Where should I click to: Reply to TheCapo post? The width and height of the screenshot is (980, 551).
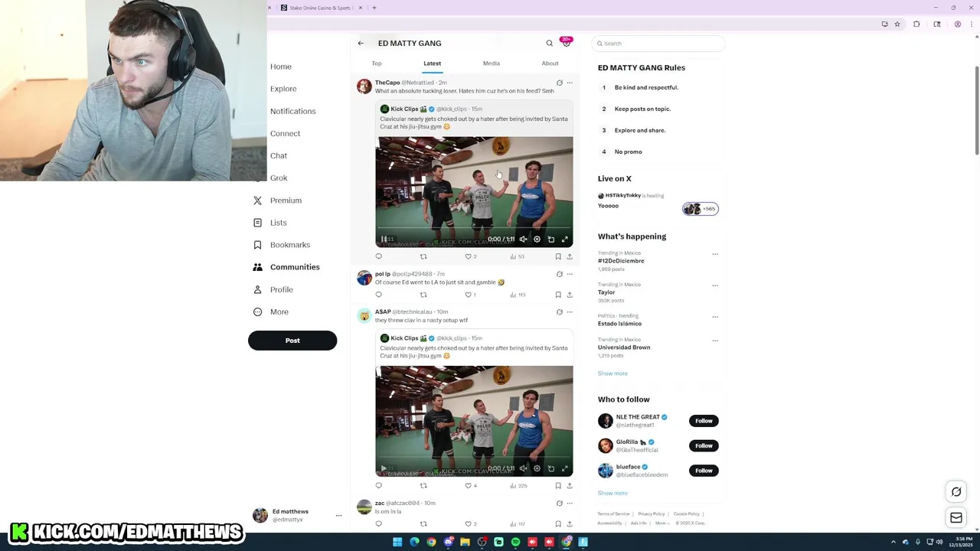click(x=378, y=256)
